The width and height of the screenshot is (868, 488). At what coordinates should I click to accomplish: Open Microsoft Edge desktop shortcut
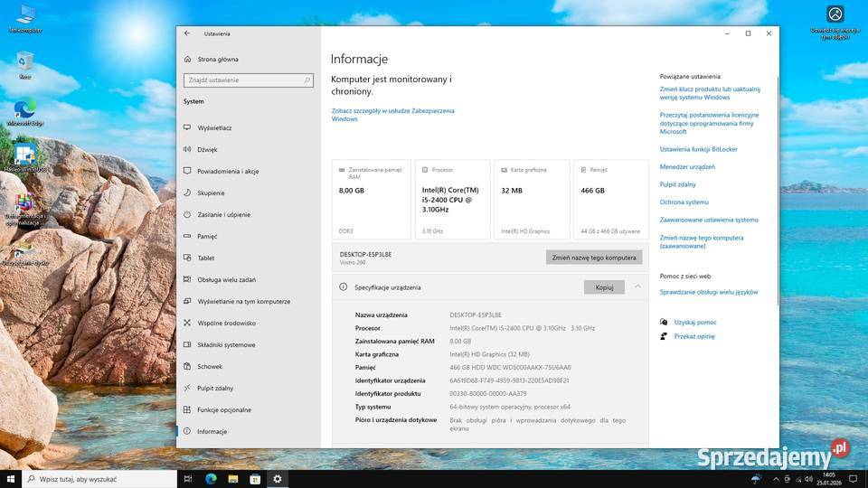pos(25,112)
